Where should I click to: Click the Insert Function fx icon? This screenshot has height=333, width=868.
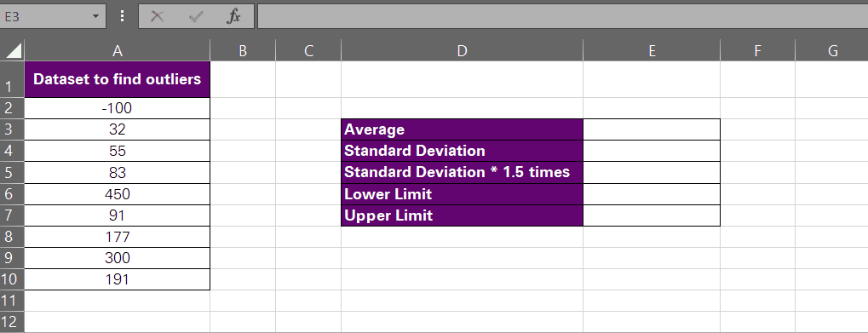pos(233,16)
